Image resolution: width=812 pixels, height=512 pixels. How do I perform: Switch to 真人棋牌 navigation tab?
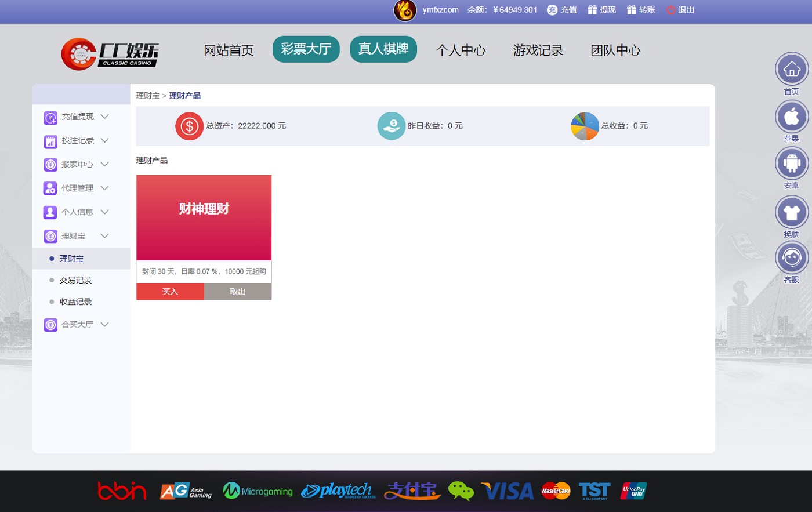[383, 49]
